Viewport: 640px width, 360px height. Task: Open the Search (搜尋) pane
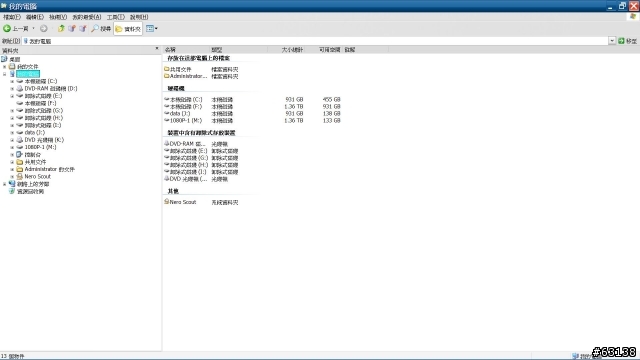pos(101,29)
